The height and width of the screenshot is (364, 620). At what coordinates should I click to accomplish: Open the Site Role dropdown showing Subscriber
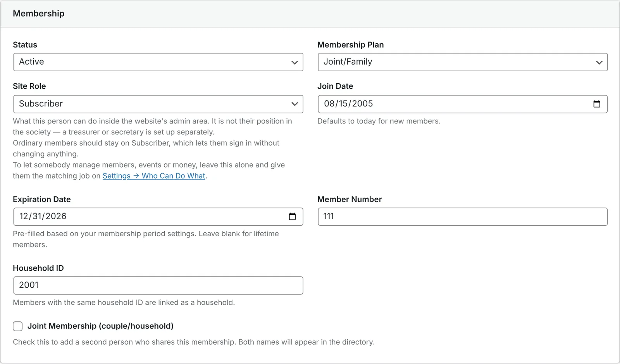coord(158,104)
